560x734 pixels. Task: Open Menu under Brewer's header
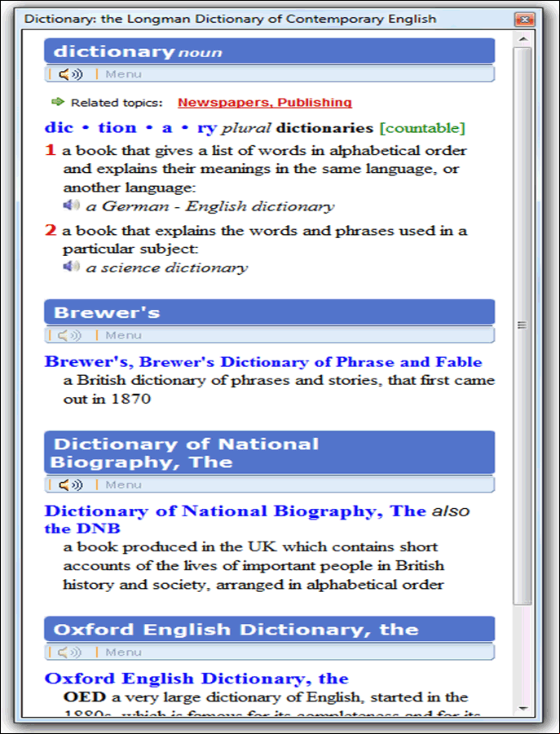coord(124,335)
